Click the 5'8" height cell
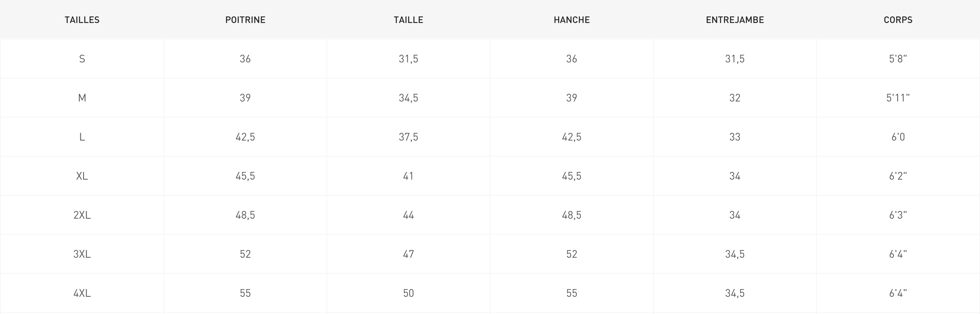980x314 pixels. tap(898, 59)
